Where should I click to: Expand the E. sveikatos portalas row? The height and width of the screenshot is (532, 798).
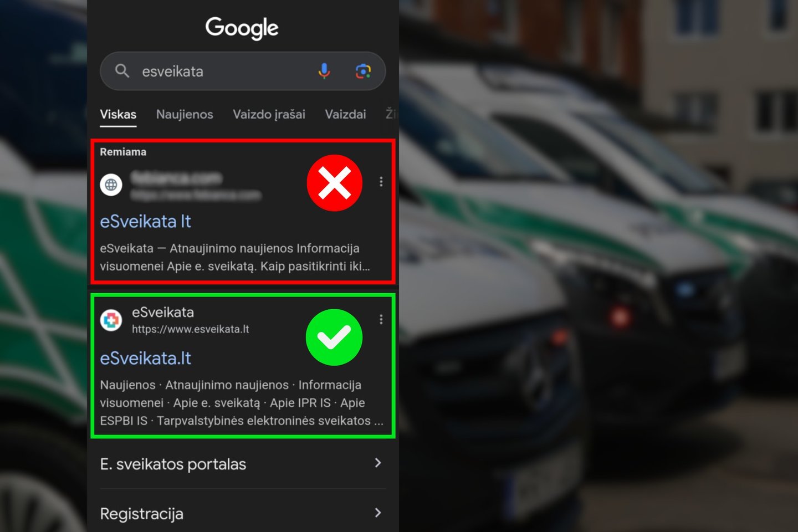pyautogui.click(x=242, y=464)
